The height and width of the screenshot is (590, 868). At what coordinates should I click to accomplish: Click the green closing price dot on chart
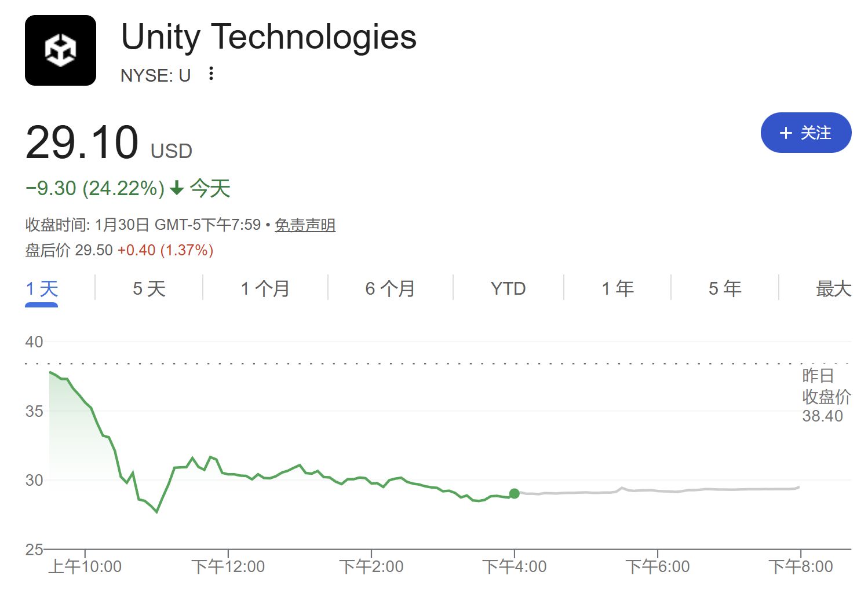click(x=514, y=493)
